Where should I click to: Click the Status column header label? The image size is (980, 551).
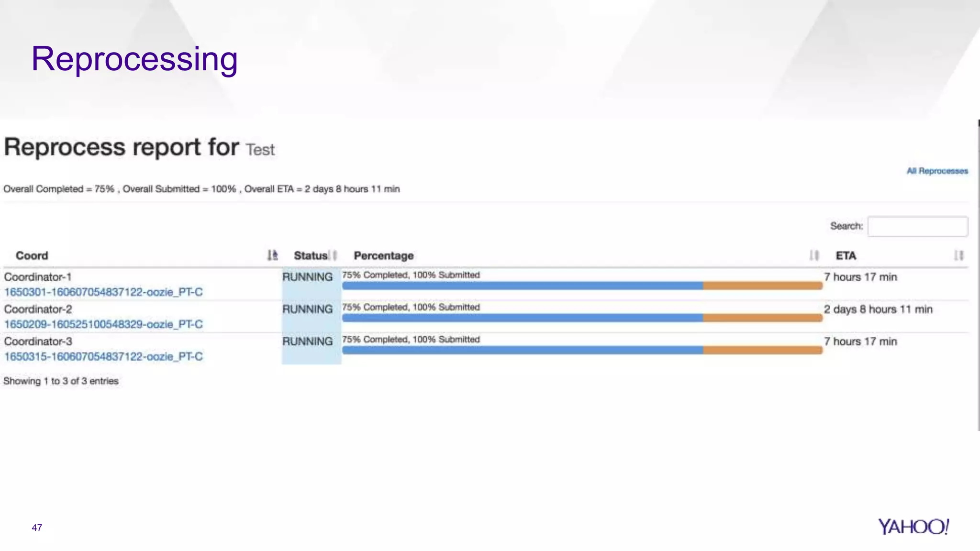pos(310,255)
